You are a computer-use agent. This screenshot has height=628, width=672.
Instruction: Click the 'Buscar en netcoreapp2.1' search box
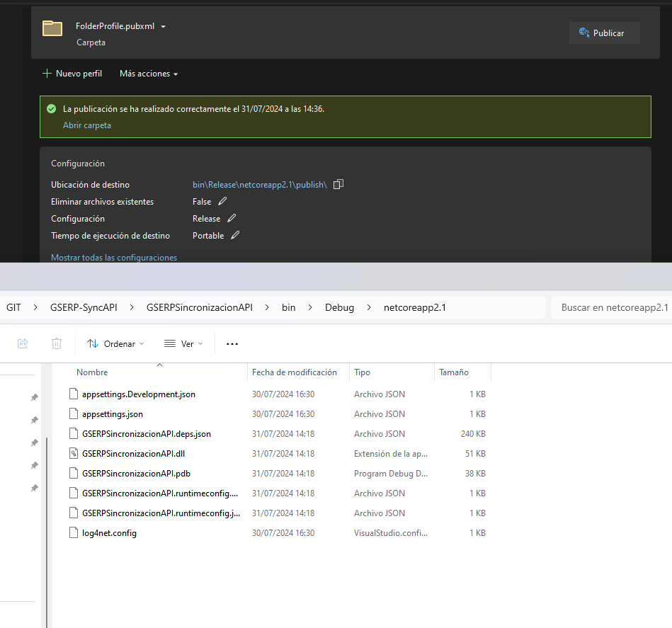(610, 307)
